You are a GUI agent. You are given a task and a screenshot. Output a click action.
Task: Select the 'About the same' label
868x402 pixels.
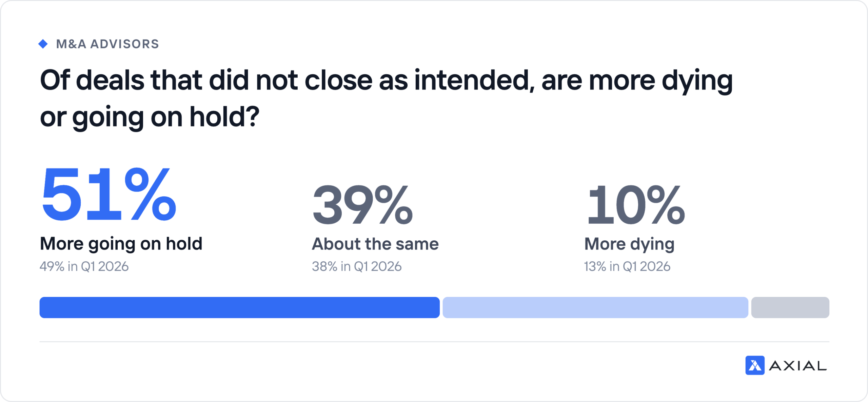pos(375,244)
